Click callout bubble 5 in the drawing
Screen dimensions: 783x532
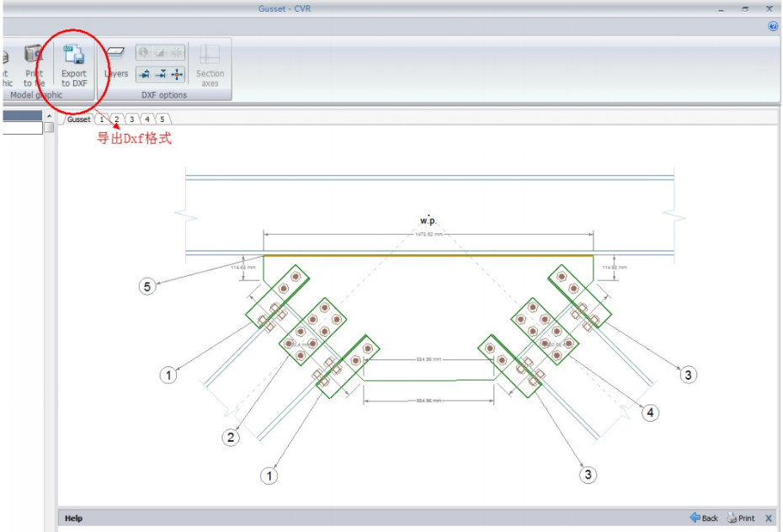[x=147, y=286]
